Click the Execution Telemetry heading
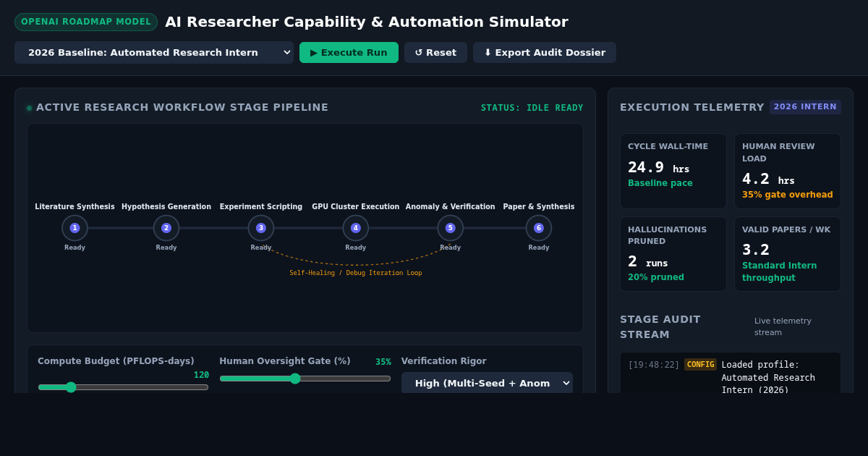 pos(692,107)
